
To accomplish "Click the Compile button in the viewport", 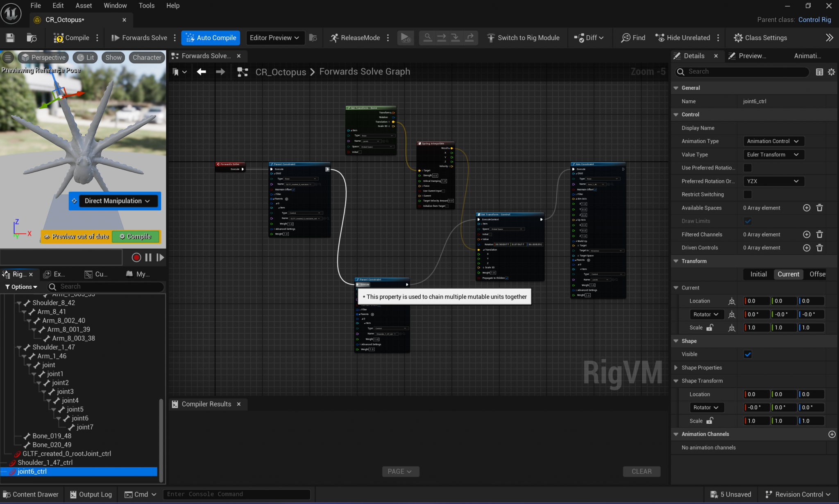I will click(x=136, y=236).
